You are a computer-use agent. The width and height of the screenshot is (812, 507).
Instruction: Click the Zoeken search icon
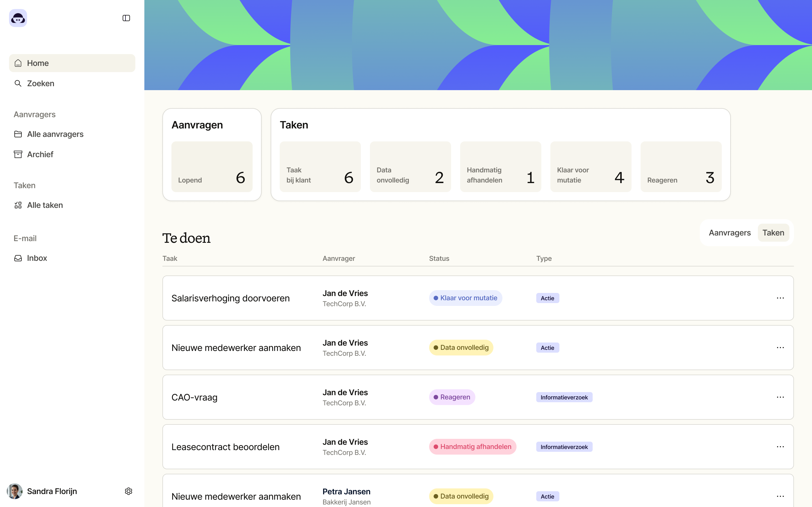(18, 83)
